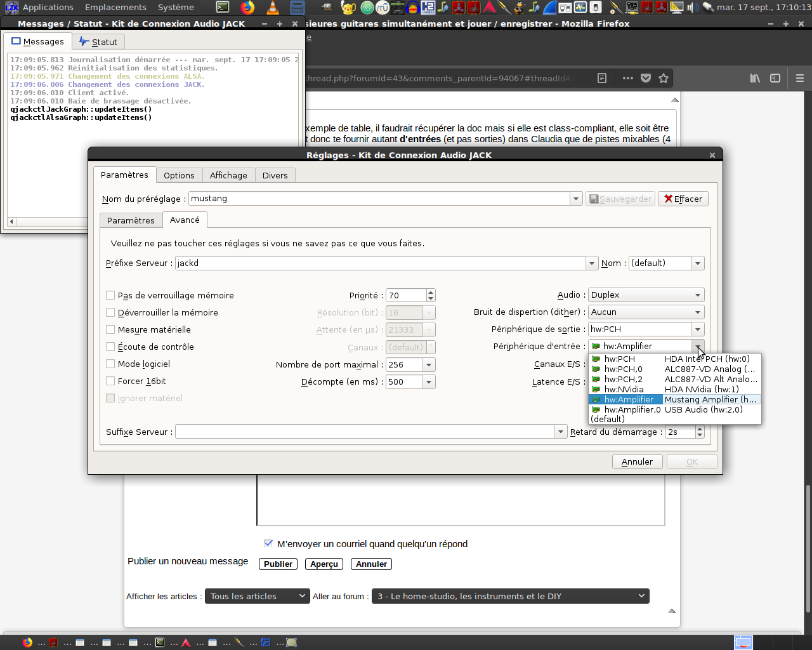The height and width of the screenshot is (650, 812).
Task: Open the Système menu
Action: 176,8
